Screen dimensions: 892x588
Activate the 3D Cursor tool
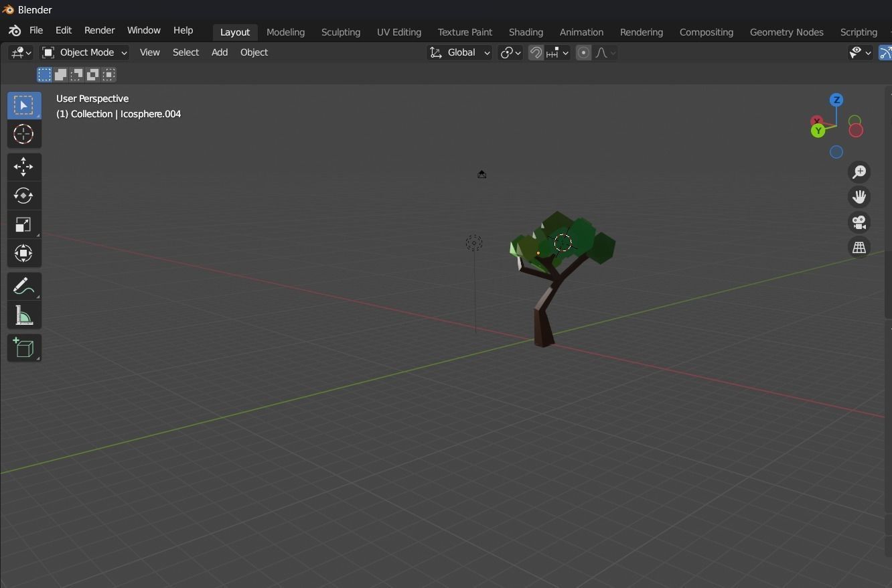(x=24, y=135)
